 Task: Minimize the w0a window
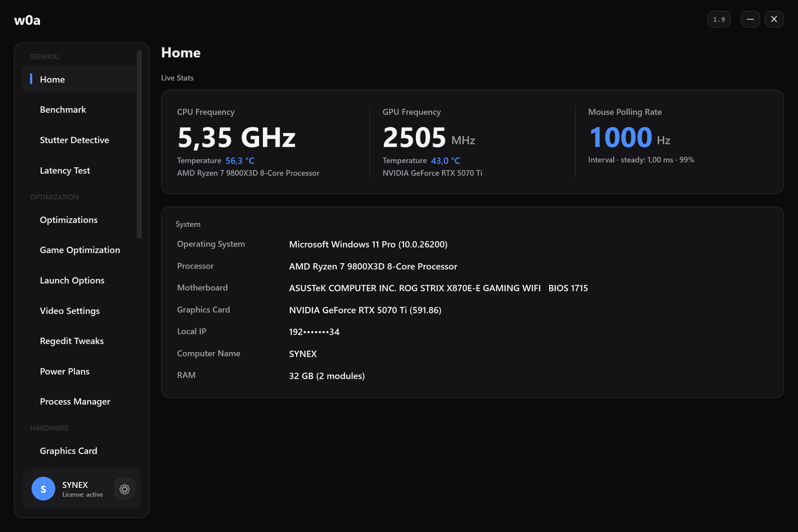point(750,19)
